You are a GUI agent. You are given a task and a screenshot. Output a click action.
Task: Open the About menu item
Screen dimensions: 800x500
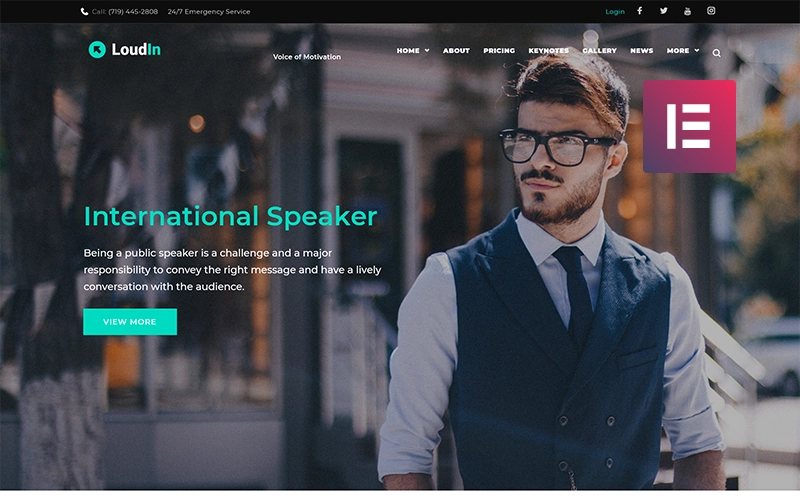(456, 51)
